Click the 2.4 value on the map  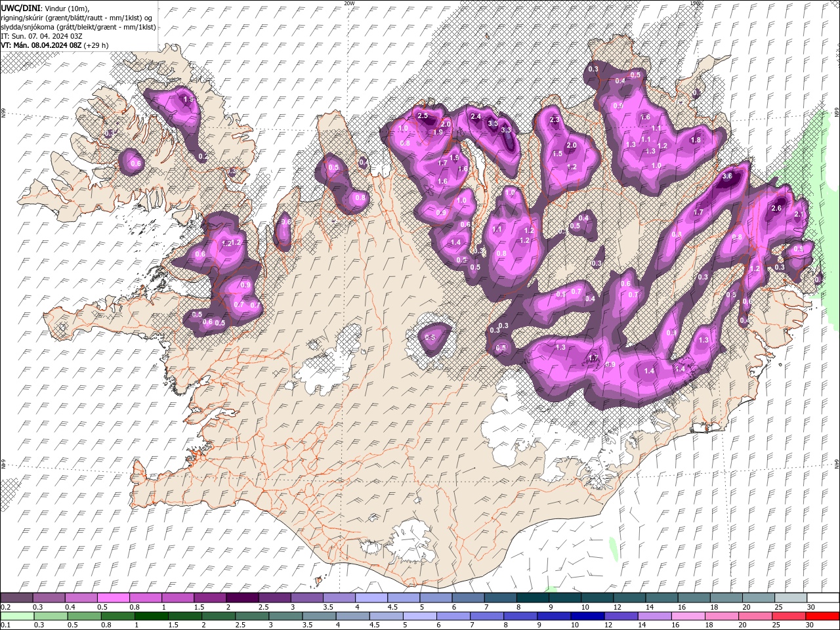click(476, 117)
